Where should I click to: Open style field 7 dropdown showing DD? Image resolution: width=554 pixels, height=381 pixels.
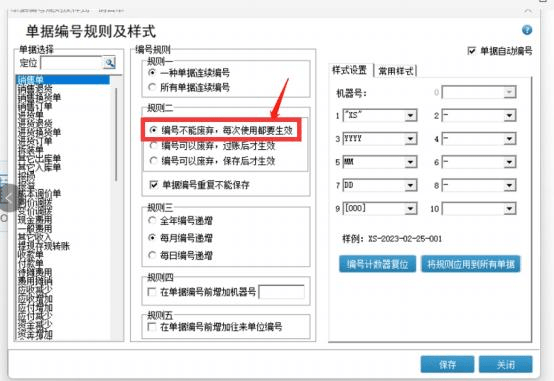(x=410, y=186)
